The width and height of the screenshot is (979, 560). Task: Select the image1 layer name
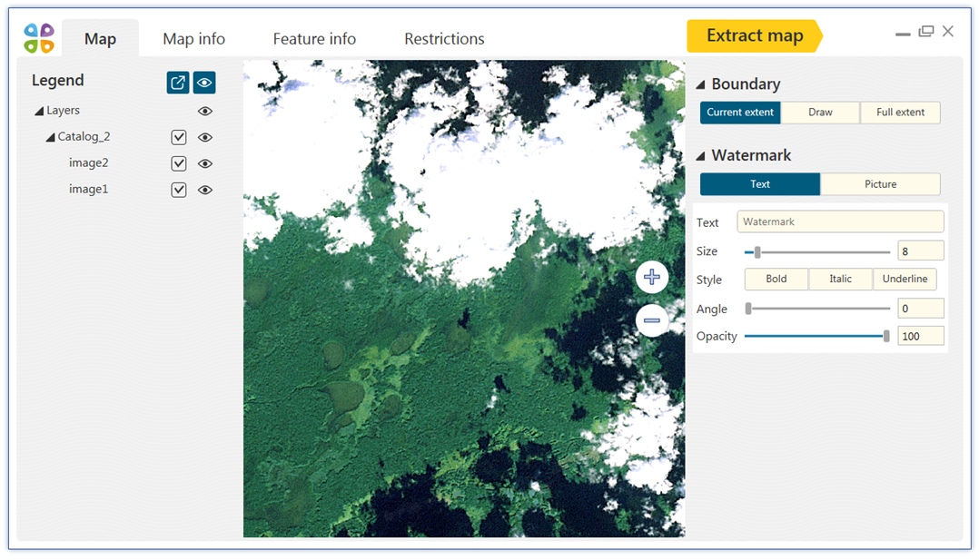[89, 189]
